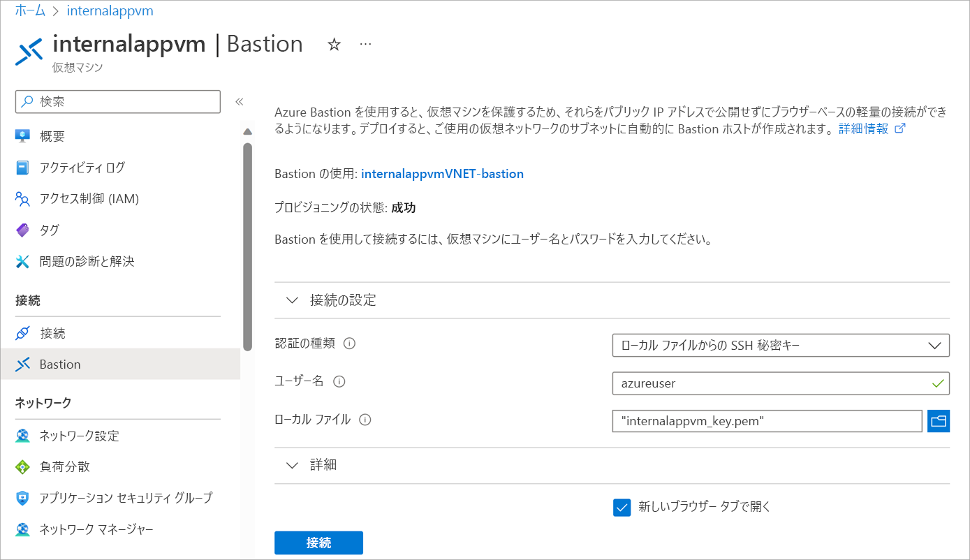Click the ユーザー名 field with azureuser
Screen dimensions: 970x560
(x=781, y=383)
